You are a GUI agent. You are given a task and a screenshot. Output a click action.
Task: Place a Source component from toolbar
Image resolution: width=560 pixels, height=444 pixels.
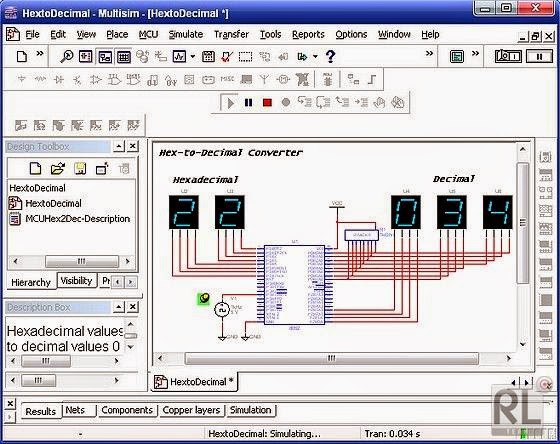point(22,79)
